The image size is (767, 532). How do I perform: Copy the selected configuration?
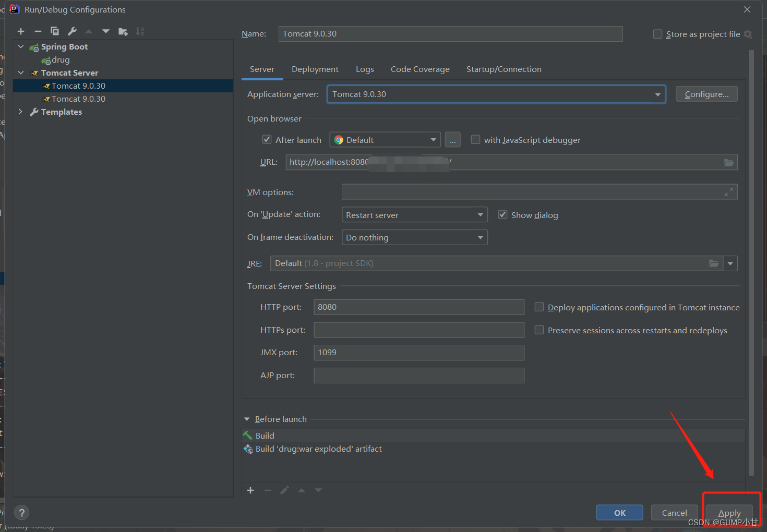(x=55, y=31)
